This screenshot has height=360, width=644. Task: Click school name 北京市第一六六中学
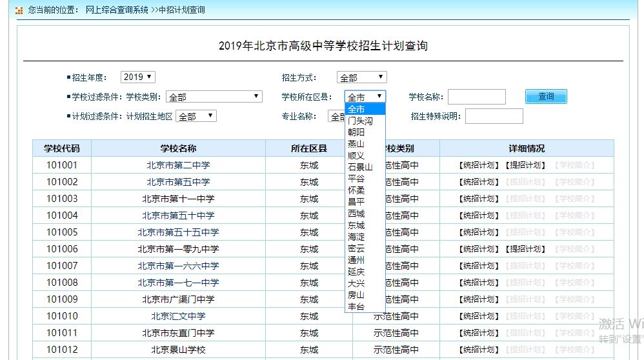[178, 266]
